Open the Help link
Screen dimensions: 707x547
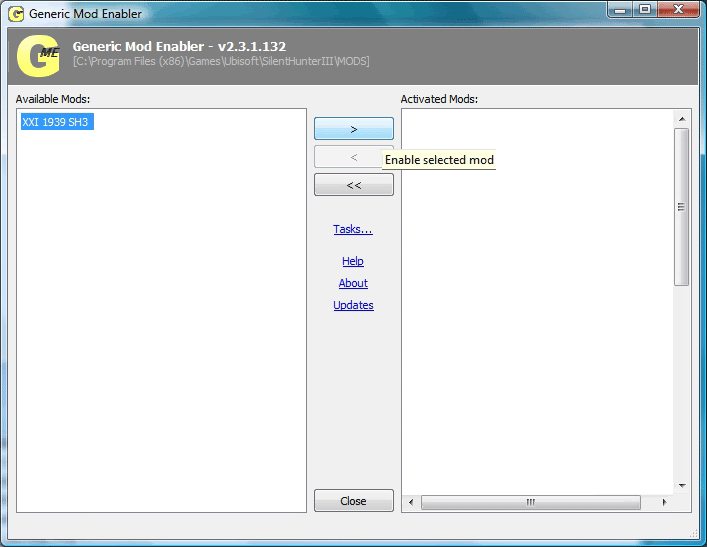(x=353, y=261)
